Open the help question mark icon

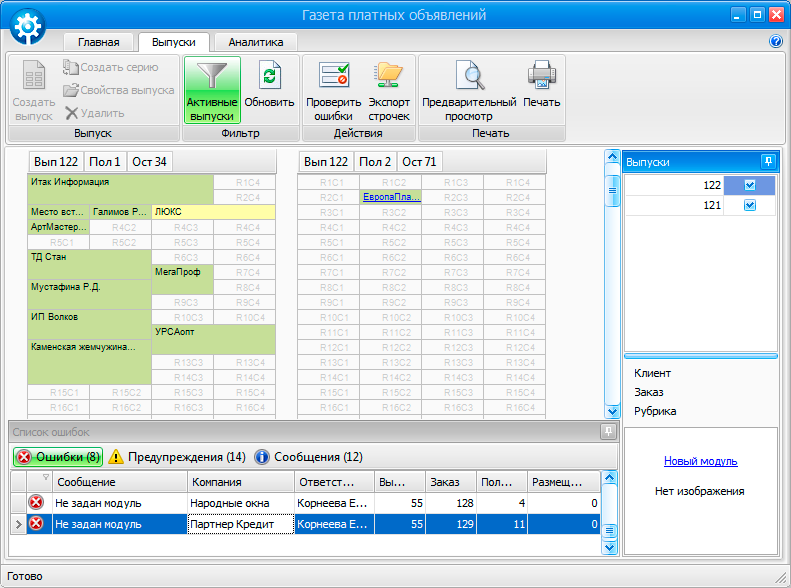click(775, 42)
